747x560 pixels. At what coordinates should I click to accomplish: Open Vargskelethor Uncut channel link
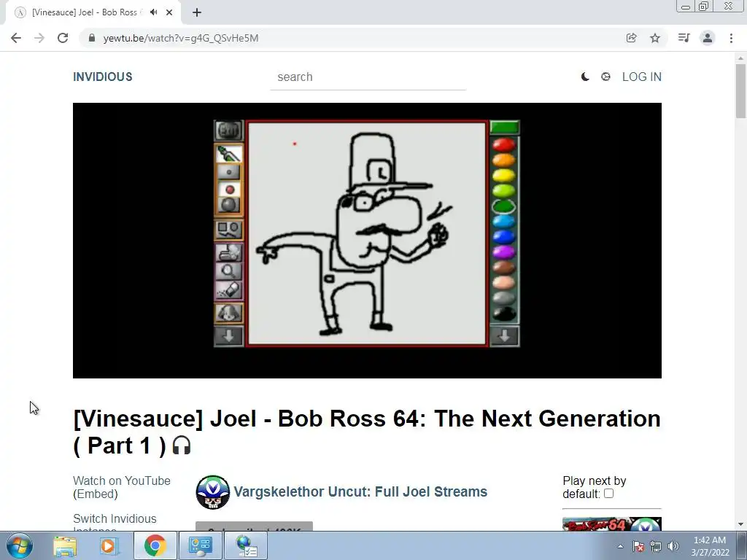pyautogui.click(x=360, y=491)
